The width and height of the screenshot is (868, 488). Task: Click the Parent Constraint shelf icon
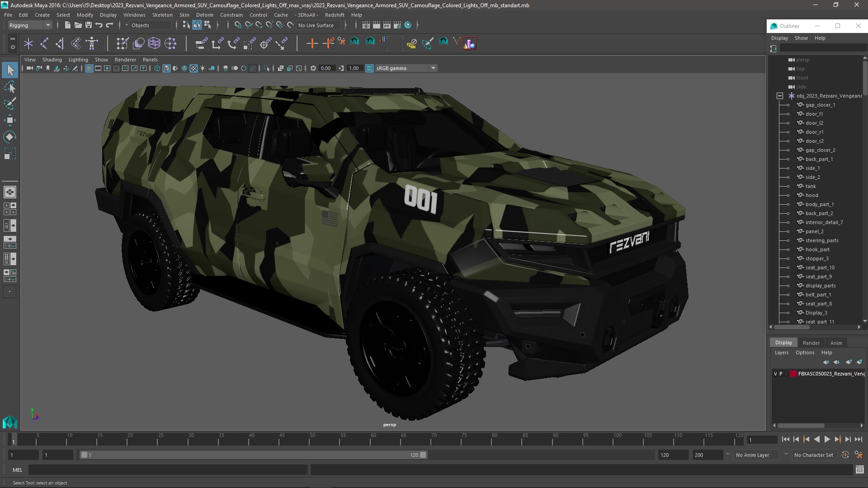202,43
